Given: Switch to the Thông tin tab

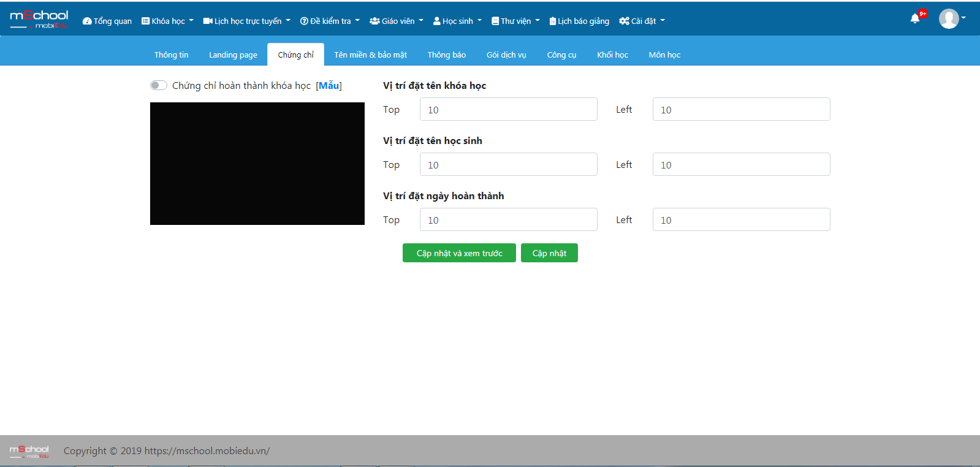Looking at the screenshot, I should pos(172,55).
